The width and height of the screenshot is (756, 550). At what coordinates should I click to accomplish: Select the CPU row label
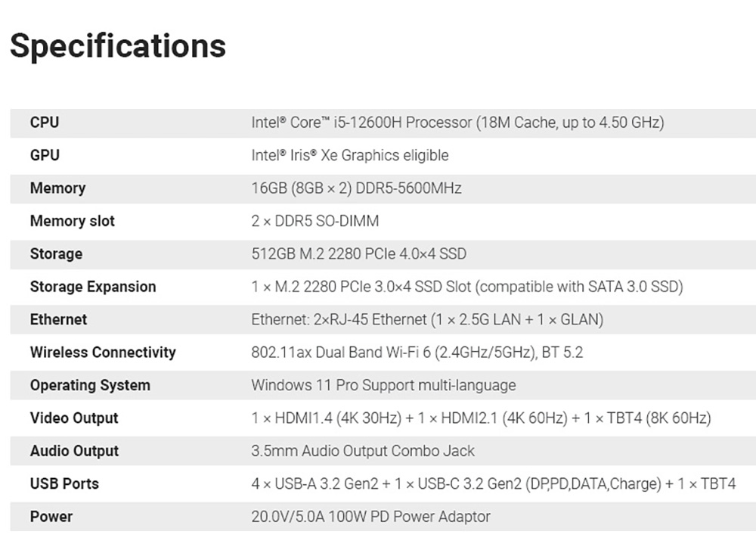45,123
